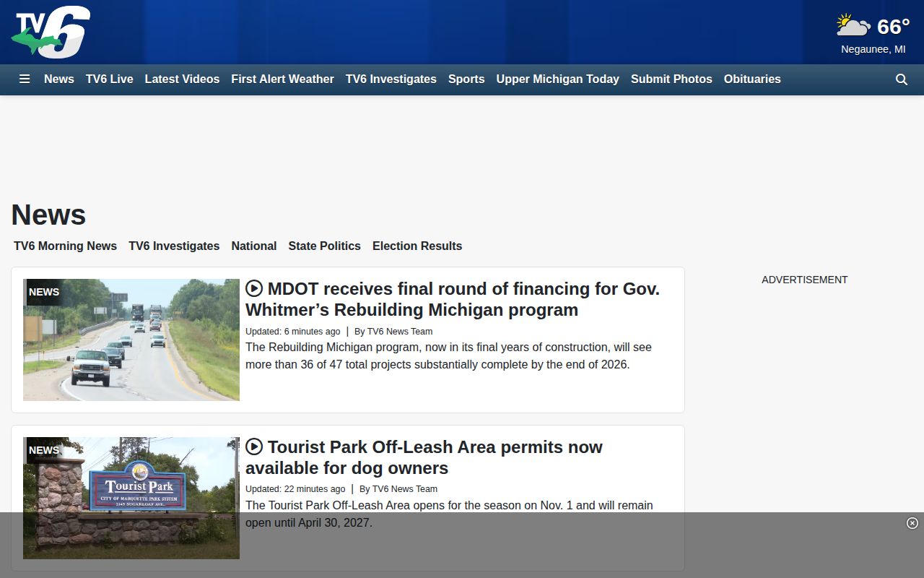This screenshot has width=924, height=578.
Task: Click the 66° temperature reading
Action: [x=893, y=27]
